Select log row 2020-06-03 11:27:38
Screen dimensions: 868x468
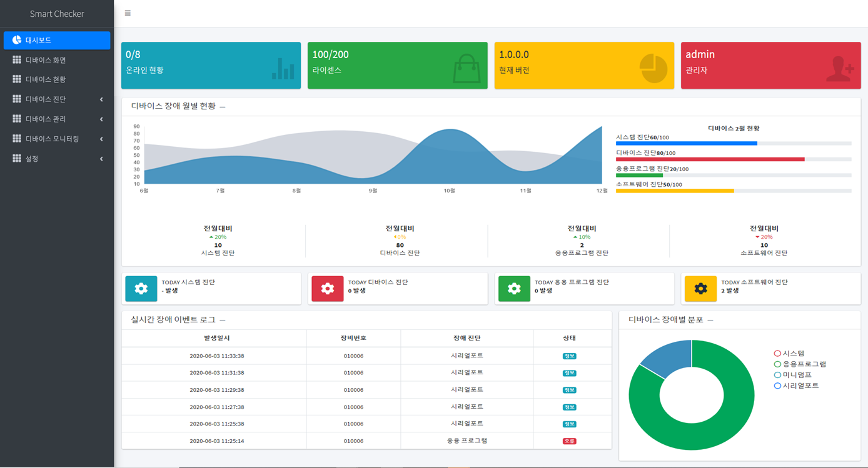(x=366, y=407)
